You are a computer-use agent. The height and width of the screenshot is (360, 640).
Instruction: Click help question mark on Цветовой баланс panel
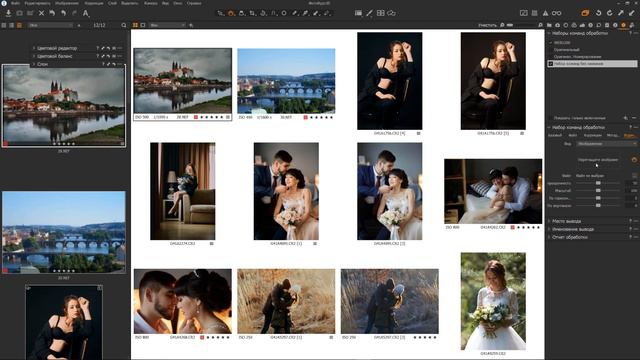(98, 56)
